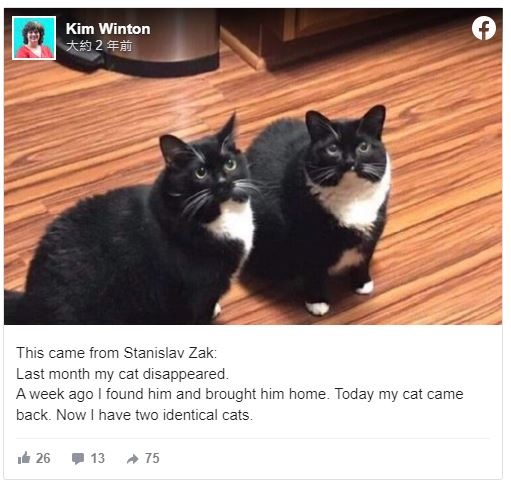The width and height of the screenshot is (511, 486).
Task: View the 75 shares count
Action: click(x=152, y=458)
